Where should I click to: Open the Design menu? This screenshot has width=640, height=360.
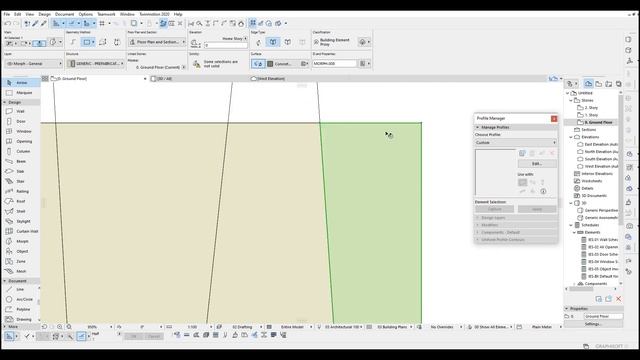click(44, 14)
